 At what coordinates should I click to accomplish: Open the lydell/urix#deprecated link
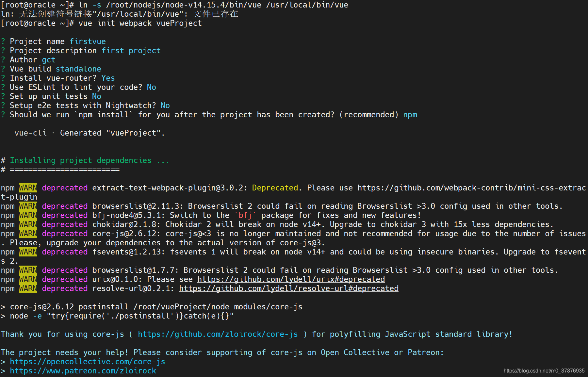pos(291,279)
